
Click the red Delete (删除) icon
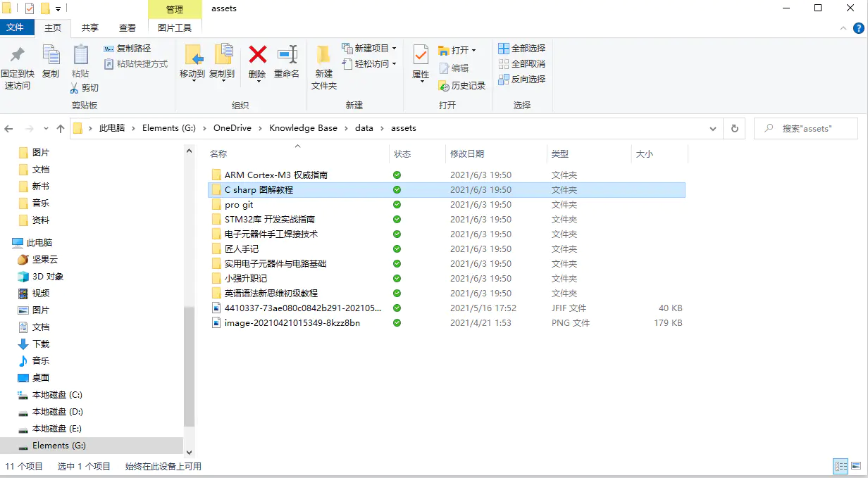[257, 54]
